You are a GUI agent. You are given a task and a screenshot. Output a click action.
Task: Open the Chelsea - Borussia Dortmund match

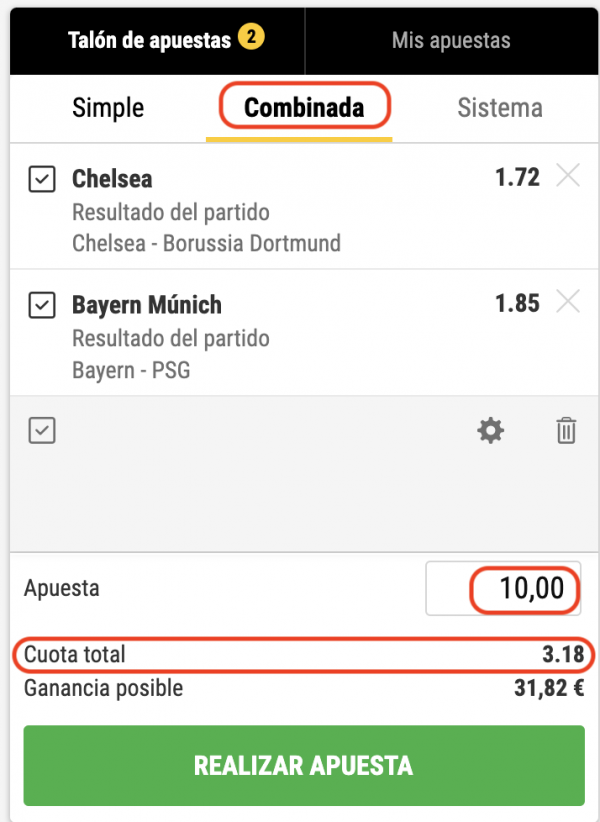[x=206, y=243]
